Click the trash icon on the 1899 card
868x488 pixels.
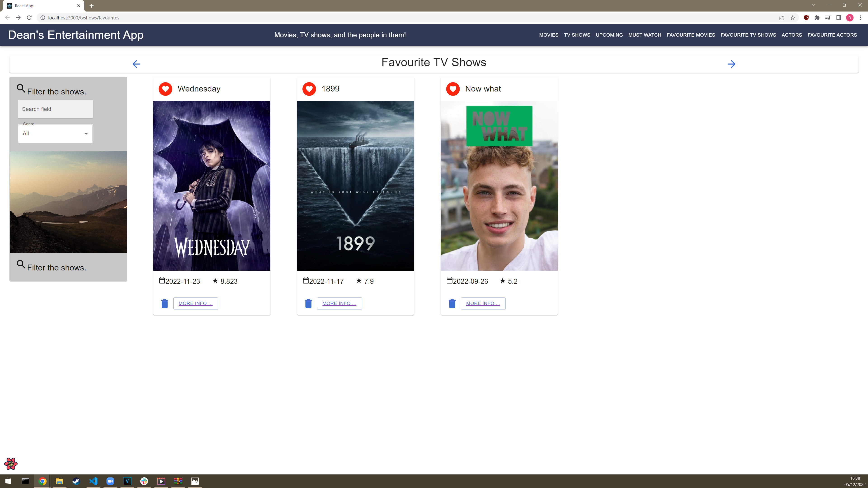308,303
